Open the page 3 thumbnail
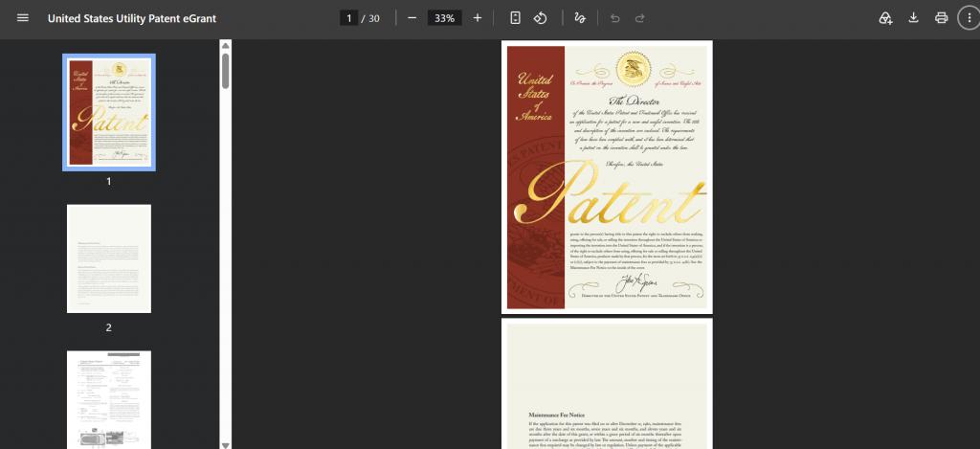 [x=109, y=399]
